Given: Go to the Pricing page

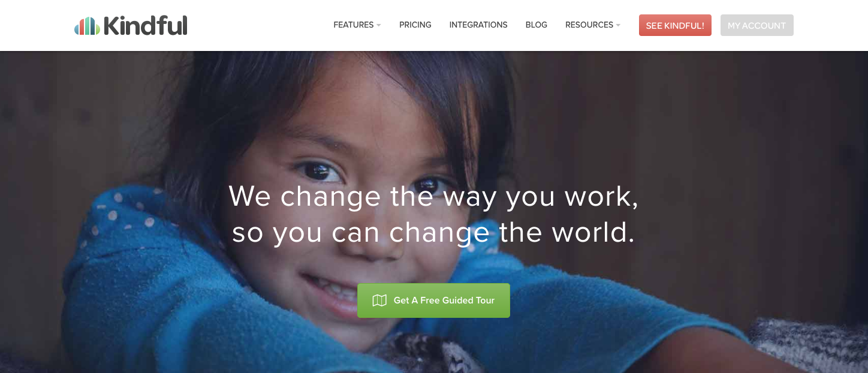Looking at the screenshot, I should [415, 25].
